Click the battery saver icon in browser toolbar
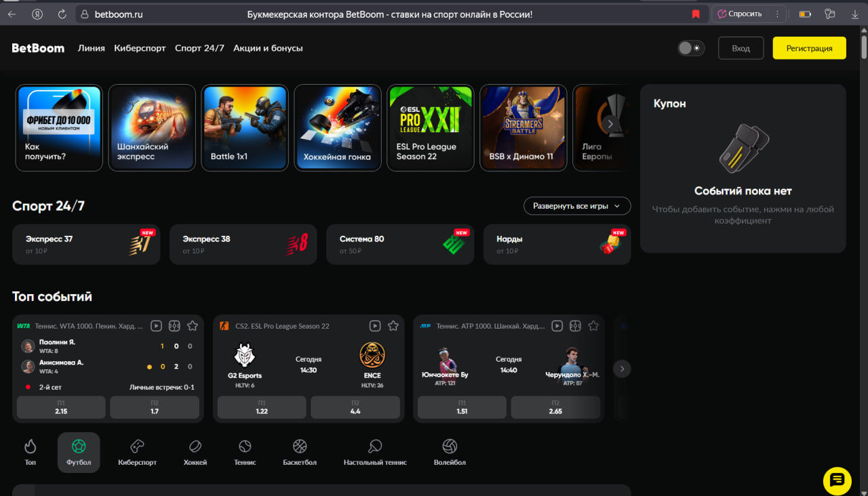 click(x=805, y=14)
